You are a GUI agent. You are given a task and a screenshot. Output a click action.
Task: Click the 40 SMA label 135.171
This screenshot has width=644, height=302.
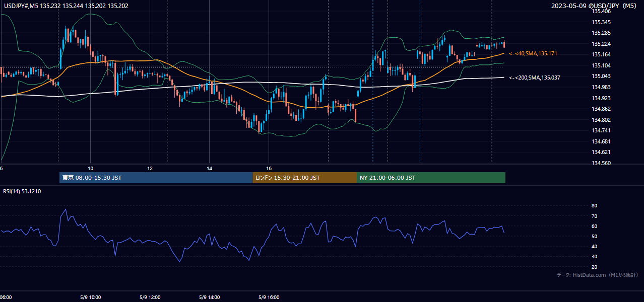[533, 53]
